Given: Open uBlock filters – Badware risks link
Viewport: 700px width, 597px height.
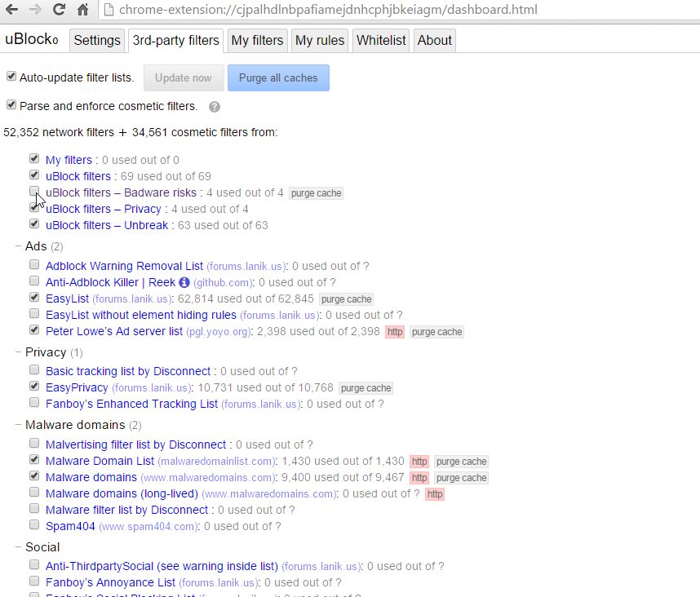Looking at the screenshot, I should (x=121, y=192).
